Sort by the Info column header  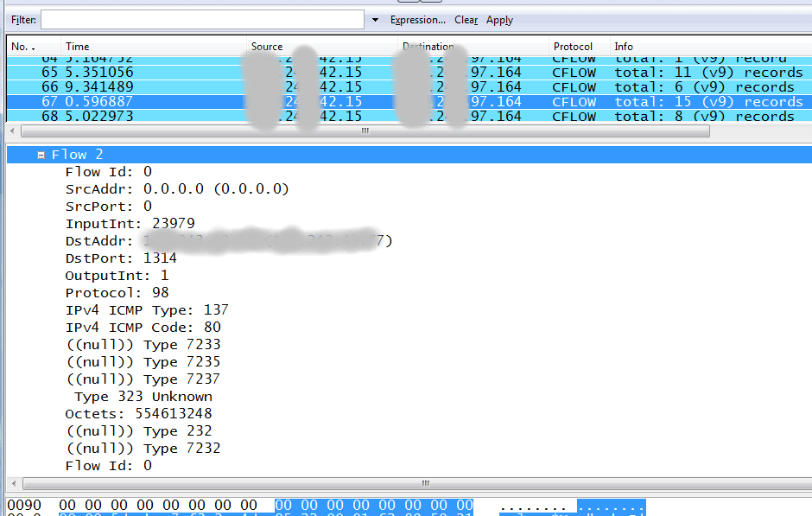(x=710, y=46)
